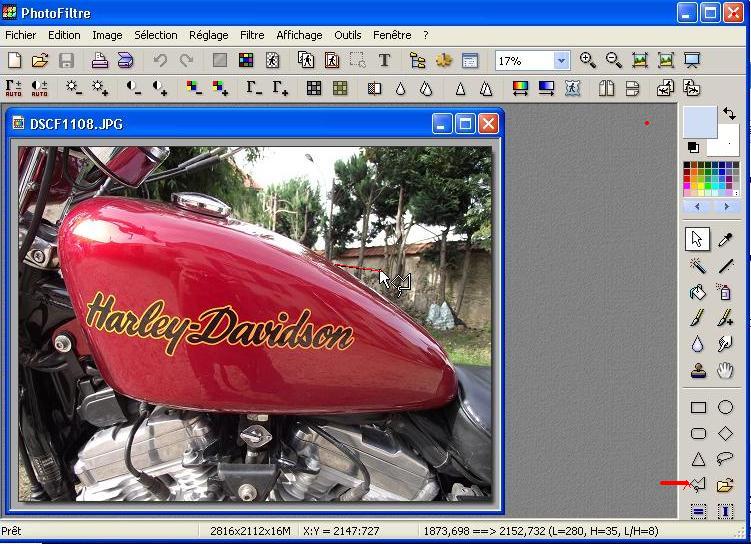The image size is (751, 544).
Task: Decrease brightness with sun minus icon
Action: pos(74,88)
